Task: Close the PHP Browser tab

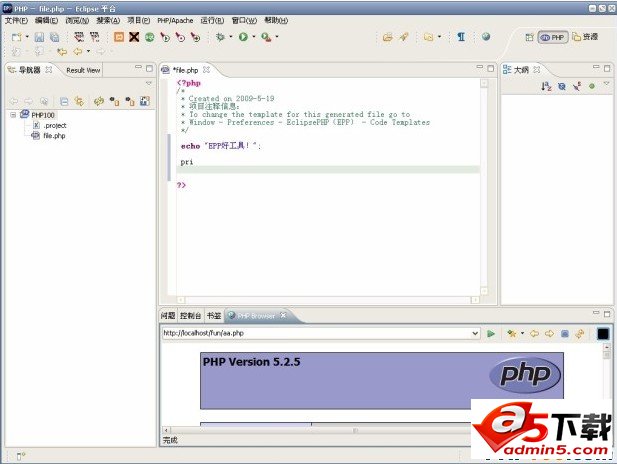Action: click(x=283, y=316)
